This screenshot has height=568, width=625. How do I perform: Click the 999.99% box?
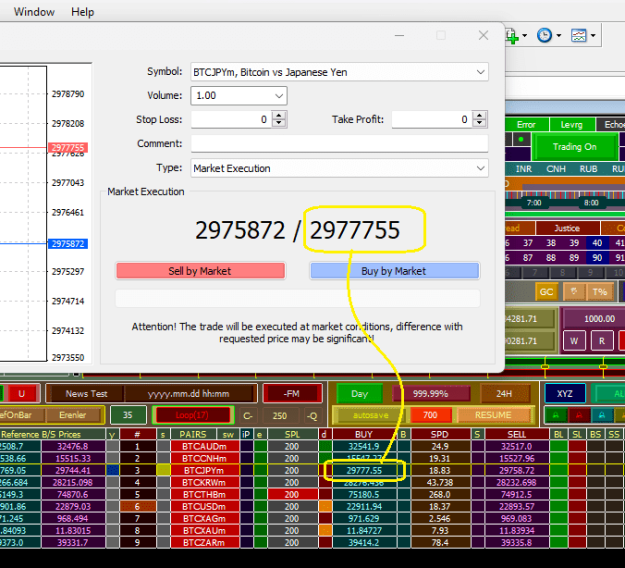[430, 394]
